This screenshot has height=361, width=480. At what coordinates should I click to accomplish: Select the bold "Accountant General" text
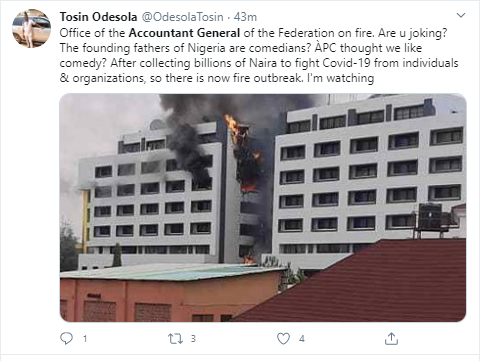184,33
